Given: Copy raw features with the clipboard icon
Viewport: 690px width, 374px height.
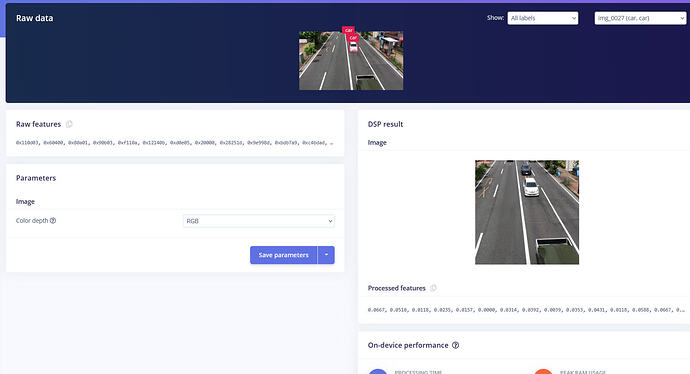Looking at the screenshot, I should click(x=69, y=124).
